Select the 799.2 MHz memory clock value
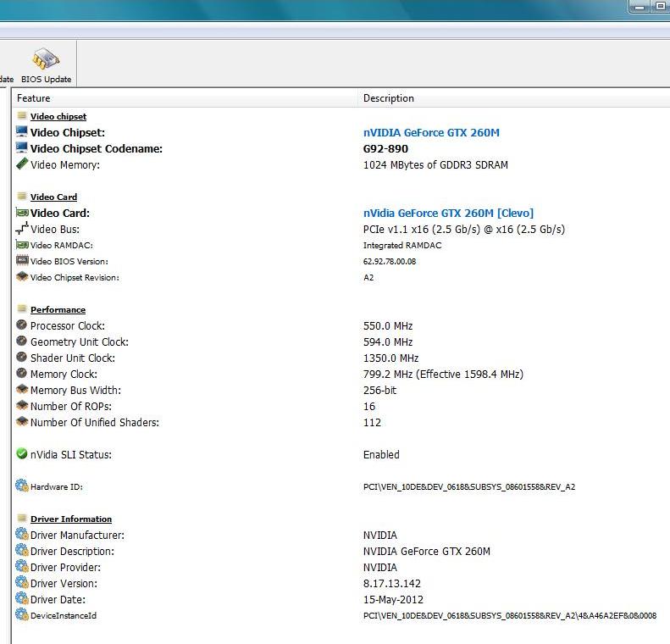Viewport: 670px width, 644px height. [443, 375]
